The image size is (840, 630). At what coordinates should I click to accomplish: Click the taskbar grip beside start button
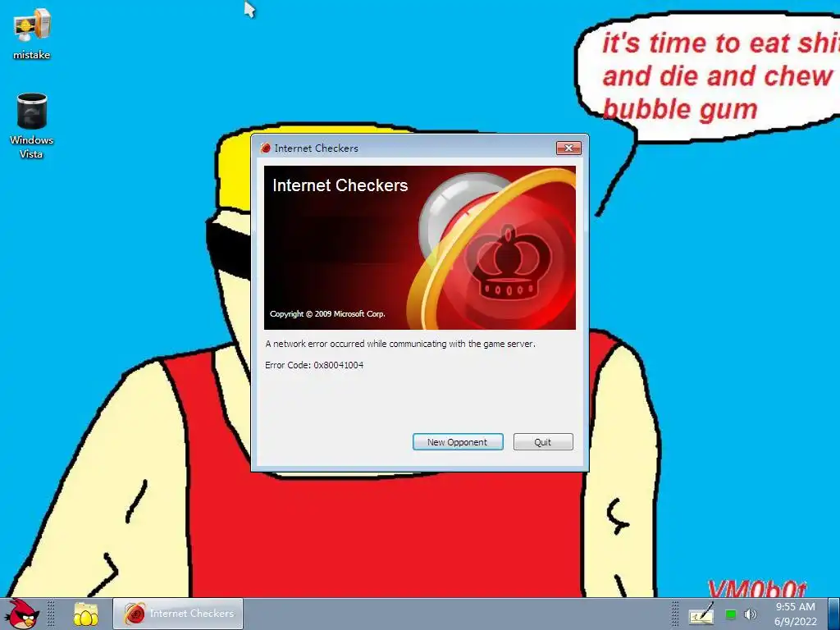(x=51, y=614)
